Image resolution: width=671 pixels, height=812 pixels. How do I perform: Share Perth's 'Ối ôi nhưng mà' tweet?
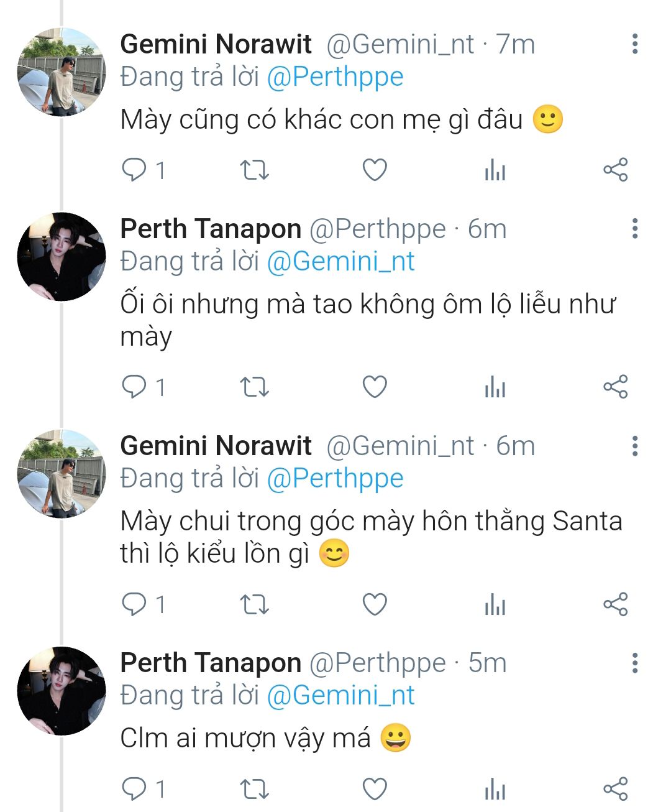pos(615,387)
